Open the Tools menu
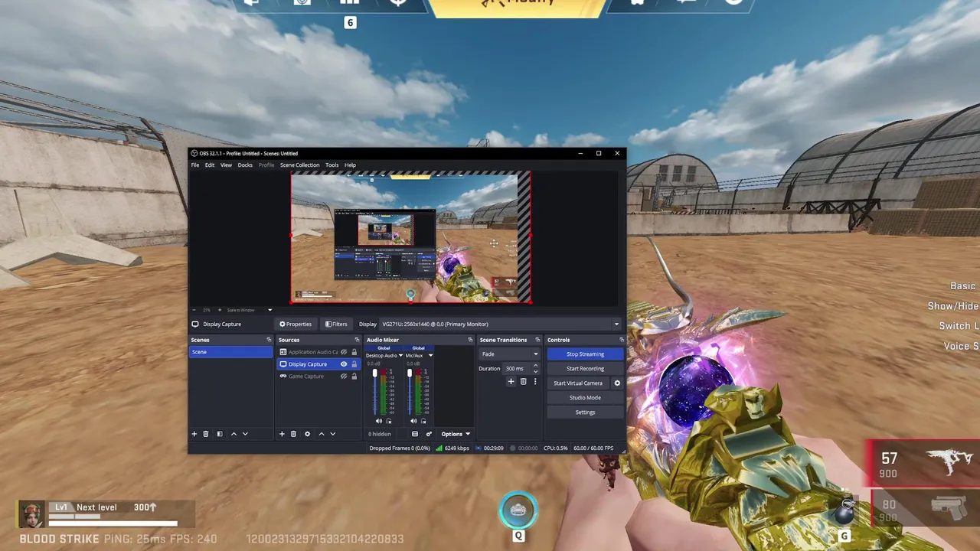Image resolution: width=980 pixels, height=551 pixels. click(x=332, y=165)
